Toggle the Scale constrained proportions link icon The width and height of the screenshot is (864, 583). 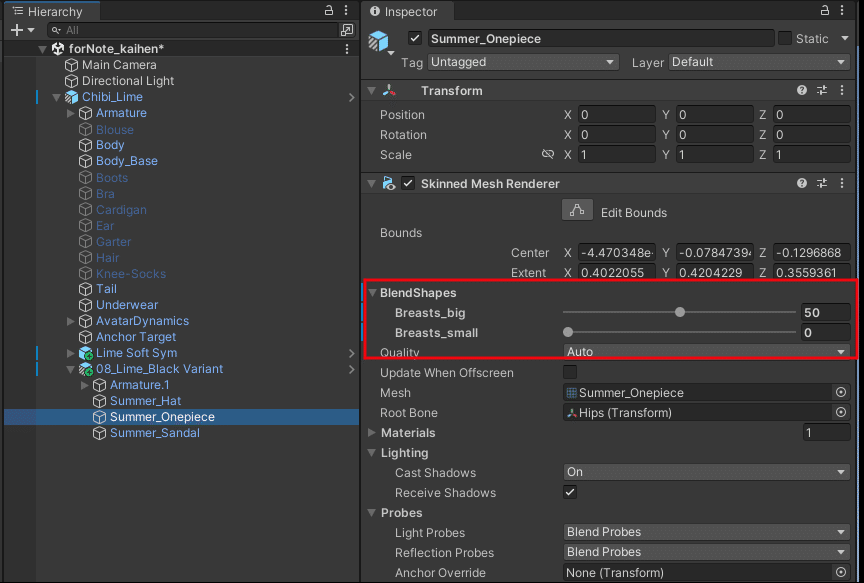point(548,154)
